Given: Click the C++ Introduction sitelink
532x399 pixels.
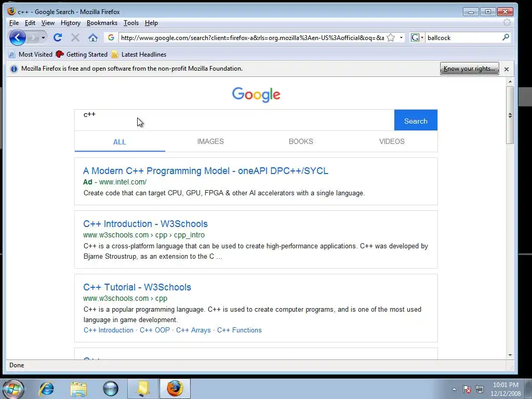Looking at the screenshot, I should 109,330.
